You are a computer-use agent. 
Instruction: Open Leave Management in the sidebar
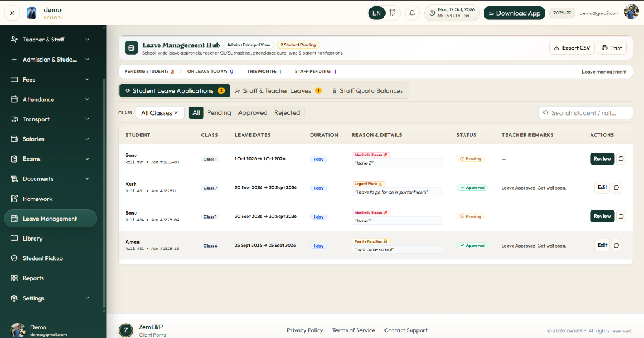(50, 219)
